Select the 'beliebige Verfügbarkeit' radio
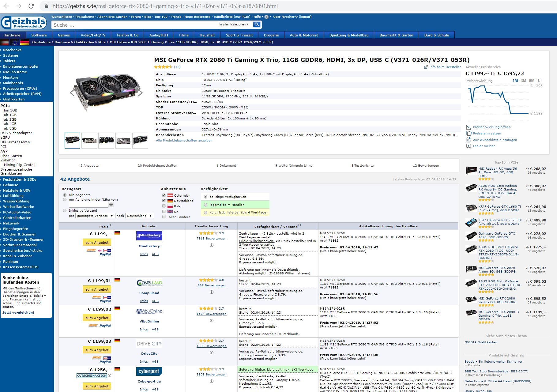Screen dimensions: 557x392 tap(205, 197)
